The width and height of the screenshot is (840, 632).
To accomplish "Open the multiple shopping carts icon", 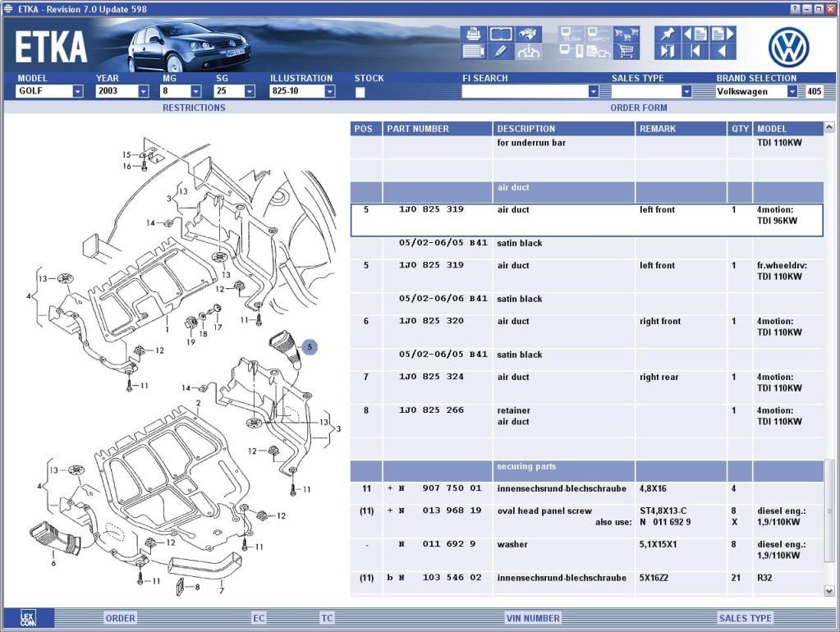I will pyautogui.click(x=627, y=34).
